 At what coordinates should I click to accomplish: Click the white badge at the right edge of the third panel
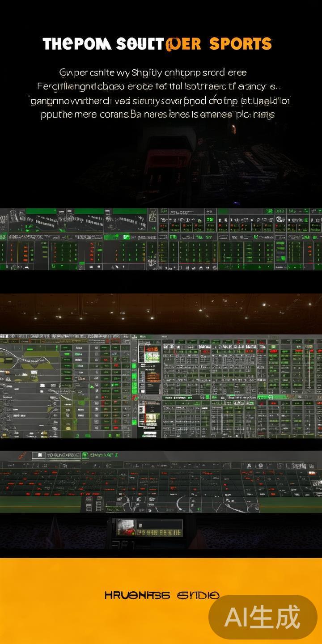click(x=317, y=483)
